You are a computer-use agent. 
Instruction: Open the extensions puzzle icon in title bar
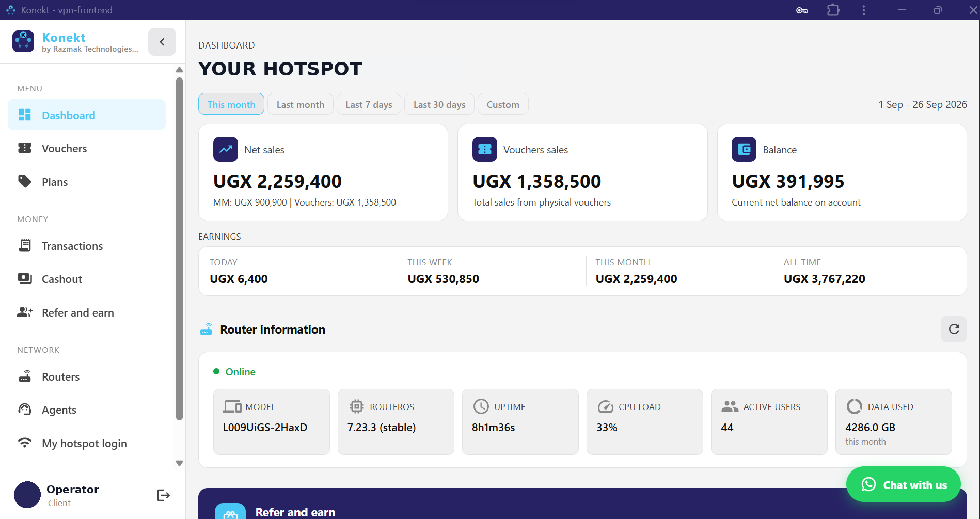pos(833,10)
